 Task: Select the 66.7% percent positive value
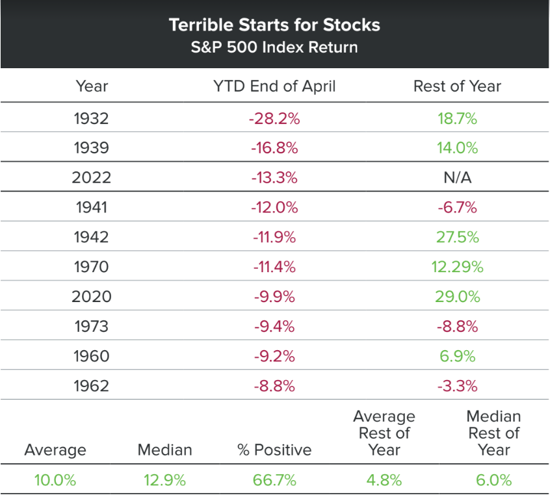[274, 480]
